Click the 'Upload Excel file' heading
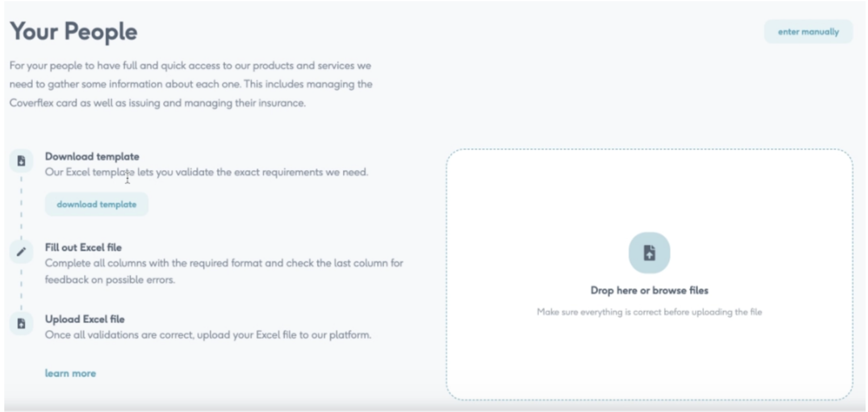868x412 pixels. 84,319
